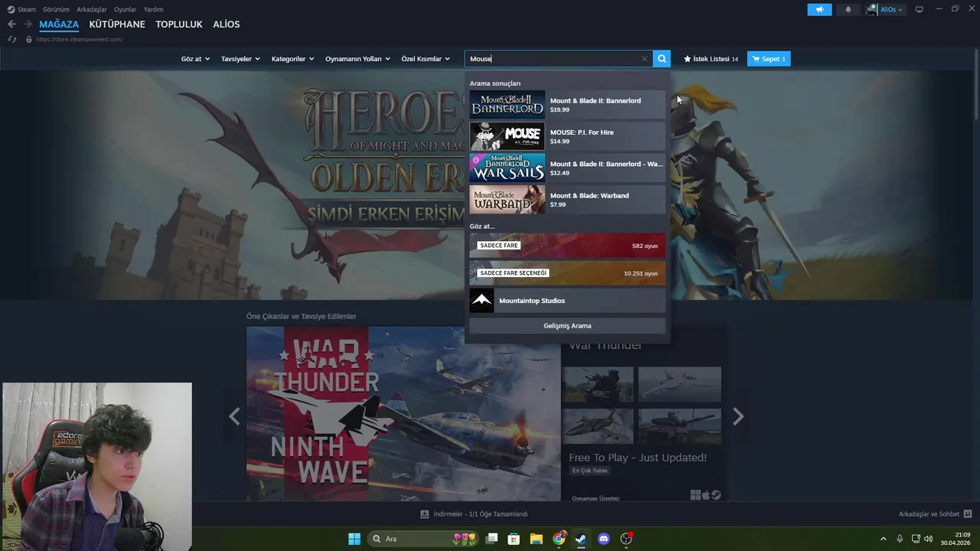Open the Görünüm menu

coord(56,9)
